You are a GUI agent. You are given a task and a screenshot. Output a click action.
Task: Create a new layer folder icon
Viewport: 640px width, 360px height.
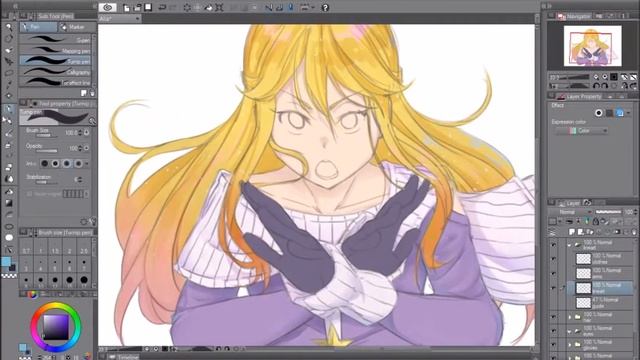[x=589, y=232]
